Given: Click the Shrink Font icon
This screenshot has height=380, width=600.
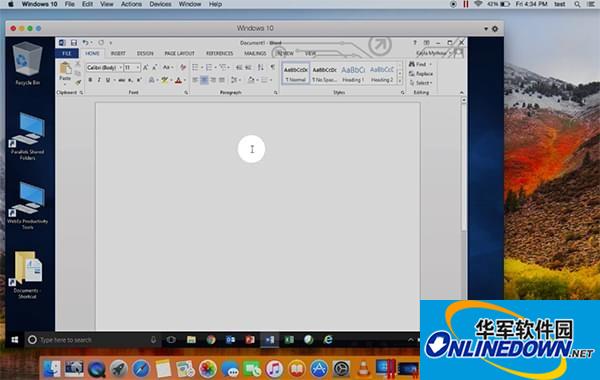Looking at the screenshot, I should tap(155, 67).
